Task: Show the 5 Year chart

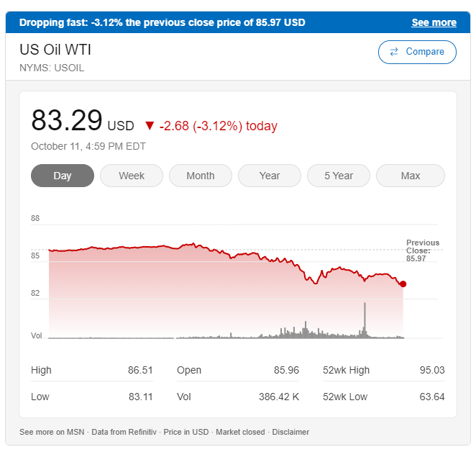Action: 339,176
